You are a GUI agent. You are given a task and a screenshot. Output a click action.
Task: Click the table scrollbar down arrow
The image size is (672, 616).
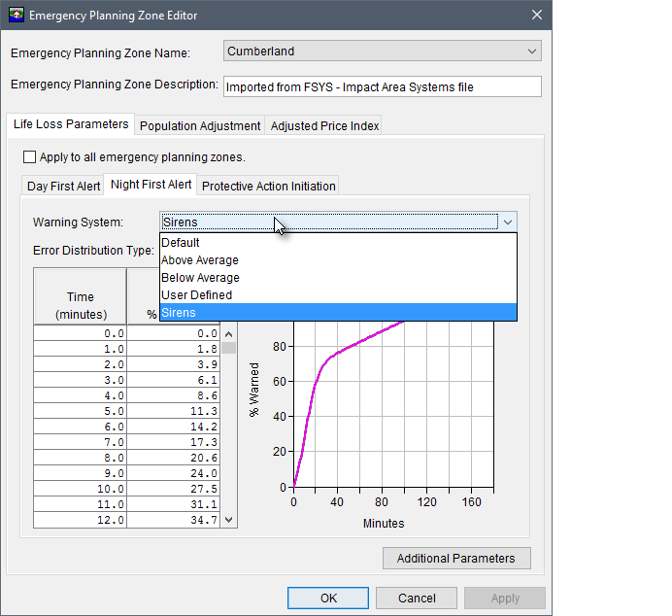pyautogui.click(x=229, y=520)
